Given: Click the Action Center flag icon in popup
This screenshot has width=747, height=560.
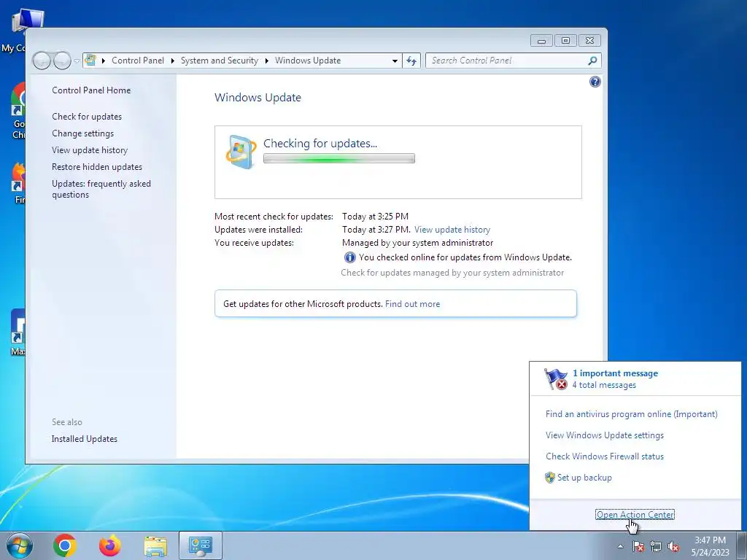Looking at the screenshot, I should click(555, 379).
